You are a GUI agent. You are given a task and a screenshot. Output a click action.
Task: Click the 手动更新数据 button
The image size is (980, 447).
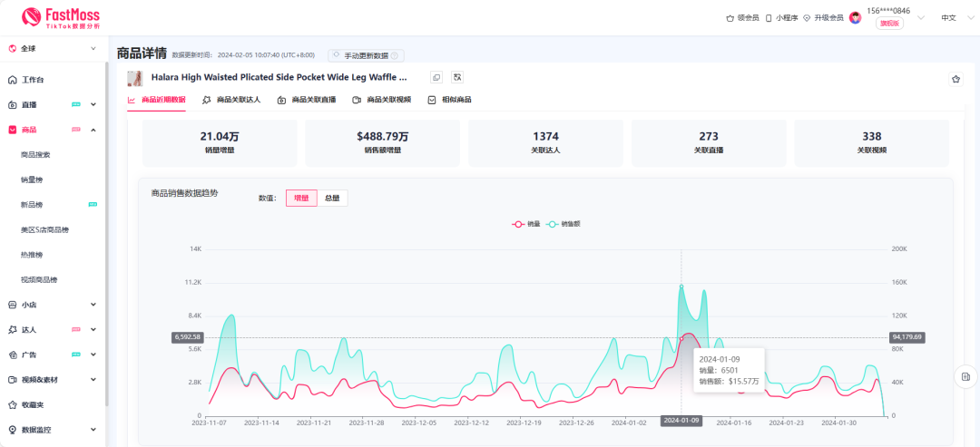(366, 55)
